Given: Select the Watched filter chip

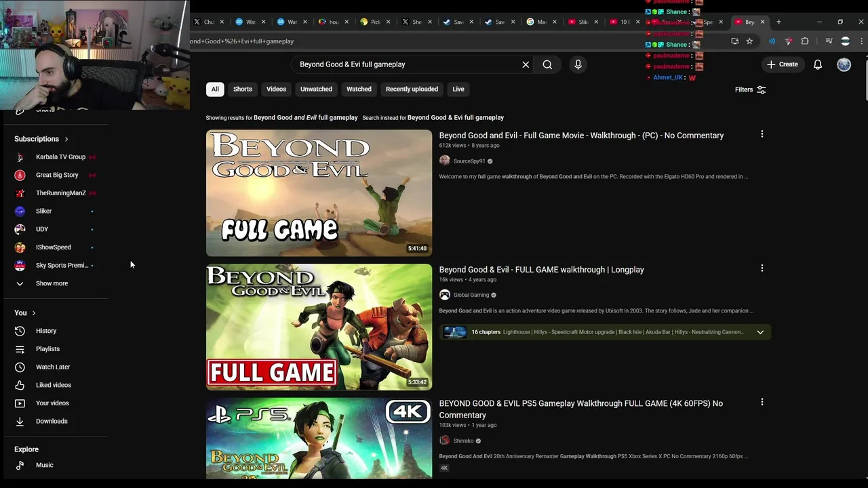Looking at the screenshot, I should [x=359, y=89].
